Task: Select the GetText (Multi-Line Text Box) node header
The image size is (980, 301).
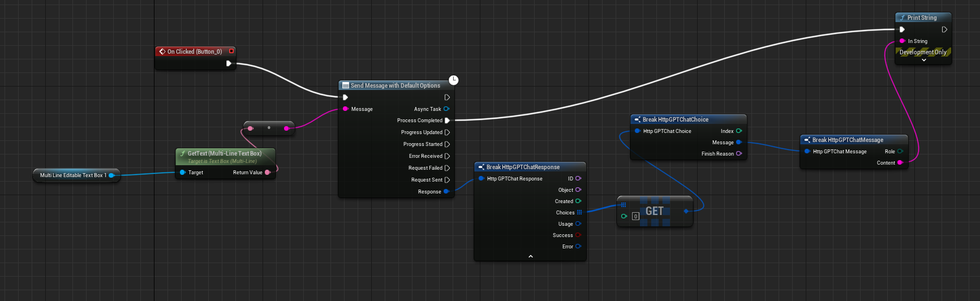Action: pyautogui.click(x=224, y=153)
